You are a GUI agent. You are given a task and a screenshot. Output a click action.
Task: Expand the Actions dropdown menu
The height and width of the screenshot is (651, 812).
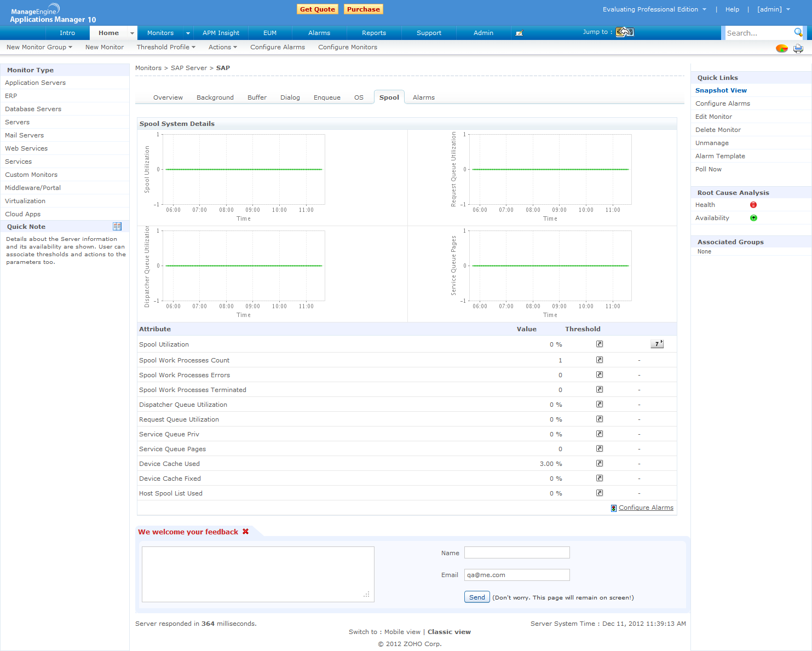click(222, 47)
